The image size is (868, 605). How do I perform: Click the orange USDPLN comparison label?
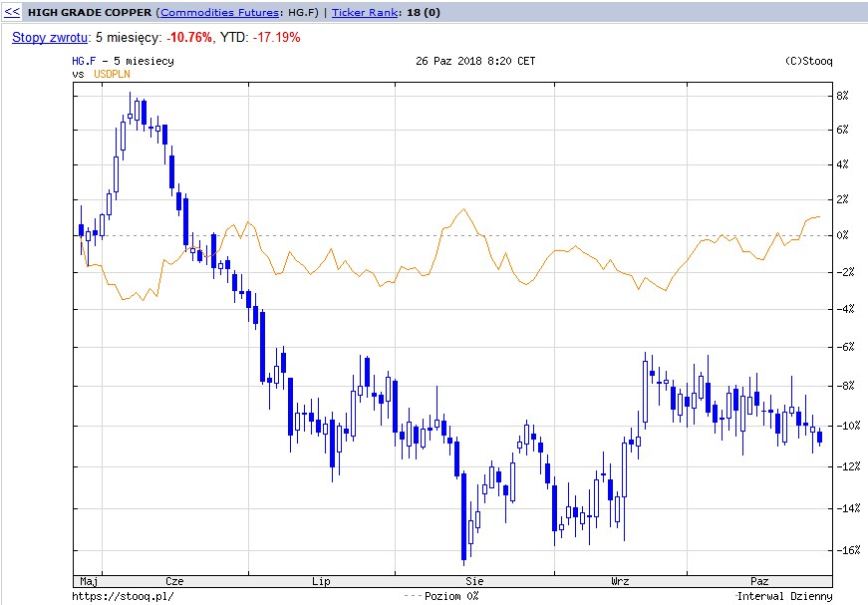tap(112, 74)
